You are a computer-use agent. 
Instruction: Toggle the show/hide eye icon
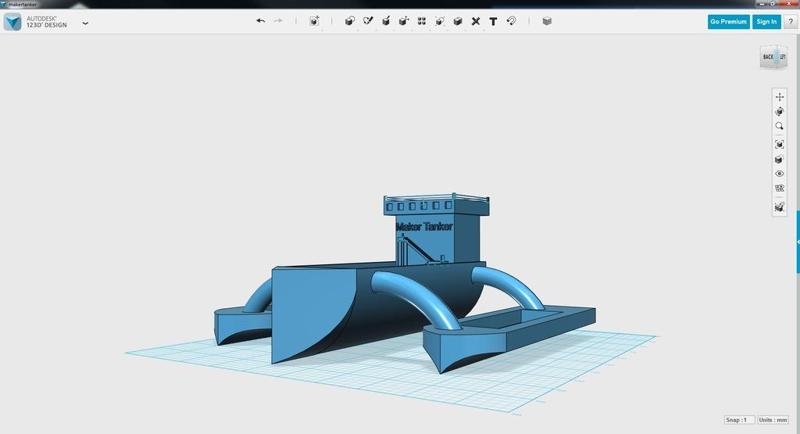(779, 174)
